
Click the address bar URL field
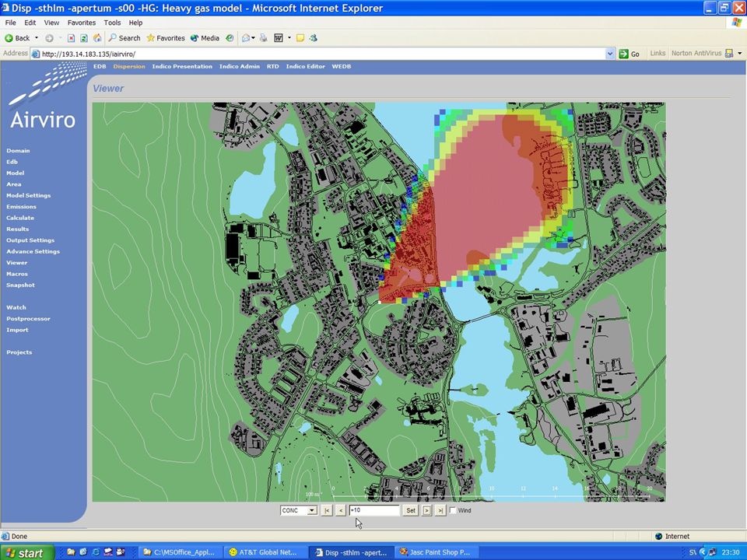pyautogui.click(x=318, y=54)
